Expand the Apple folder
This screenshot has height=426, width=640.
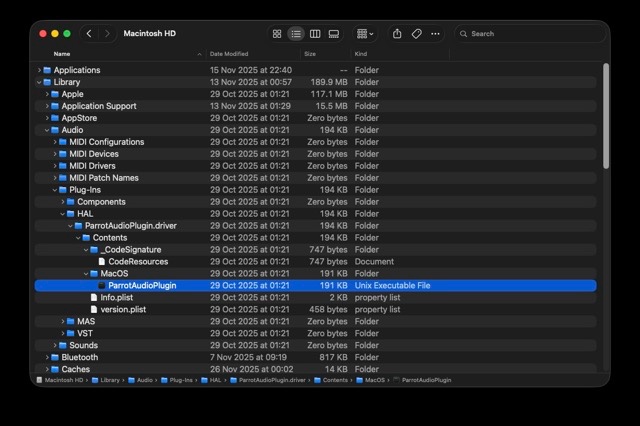[47, 94]
